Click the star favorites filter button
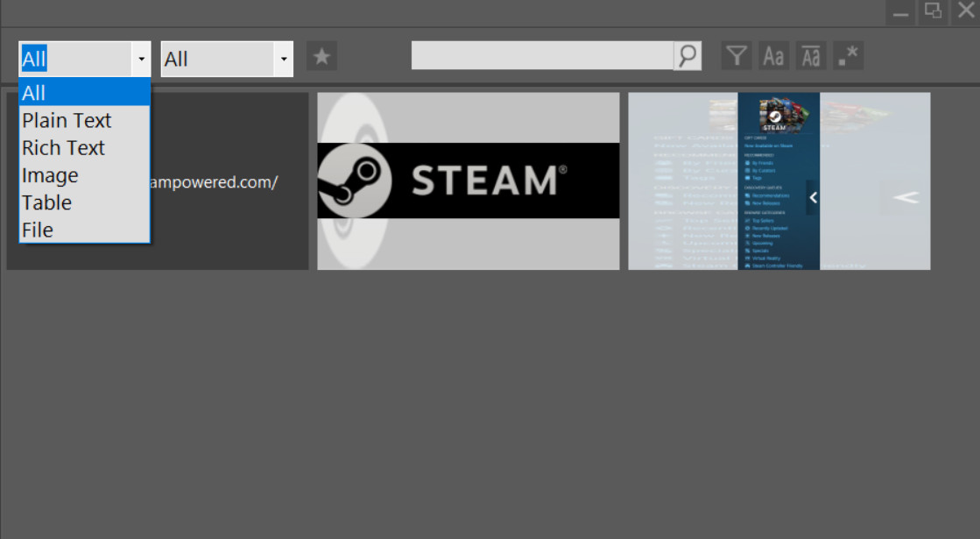 pyautogui.click(x=321, y=57)
